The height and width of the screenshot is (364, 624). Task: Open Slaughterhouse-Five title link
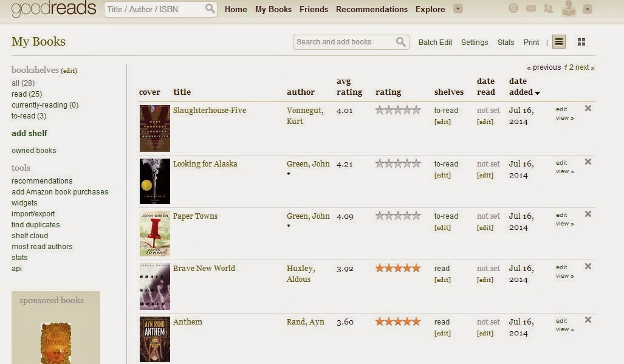210,110
